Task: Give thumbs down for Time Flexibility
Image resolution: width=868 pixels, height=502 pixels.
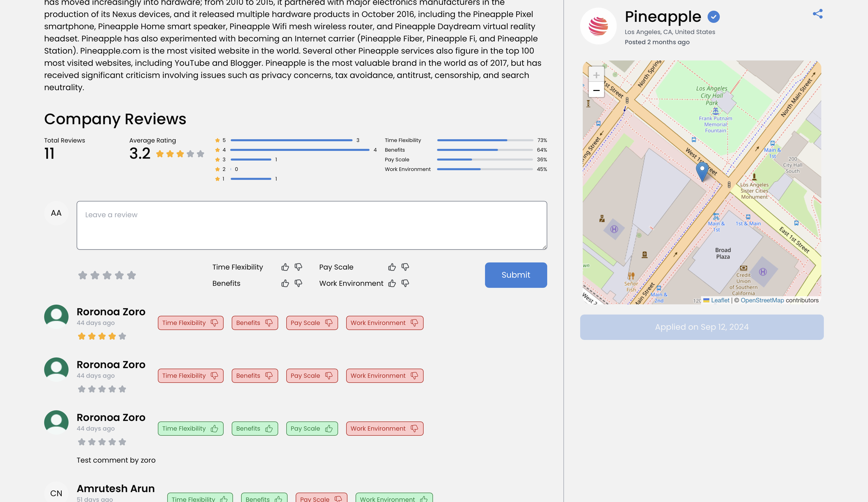Action: (x=298, y=267)
